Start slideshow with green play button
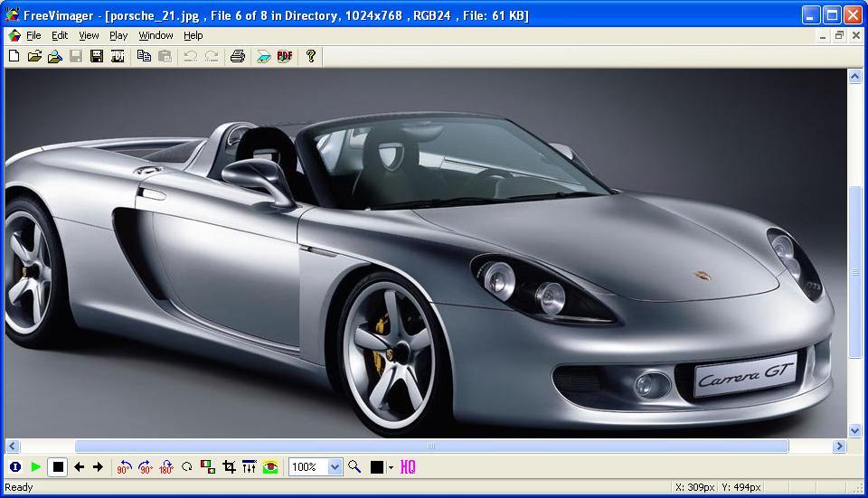 click(x=36, y=467)
